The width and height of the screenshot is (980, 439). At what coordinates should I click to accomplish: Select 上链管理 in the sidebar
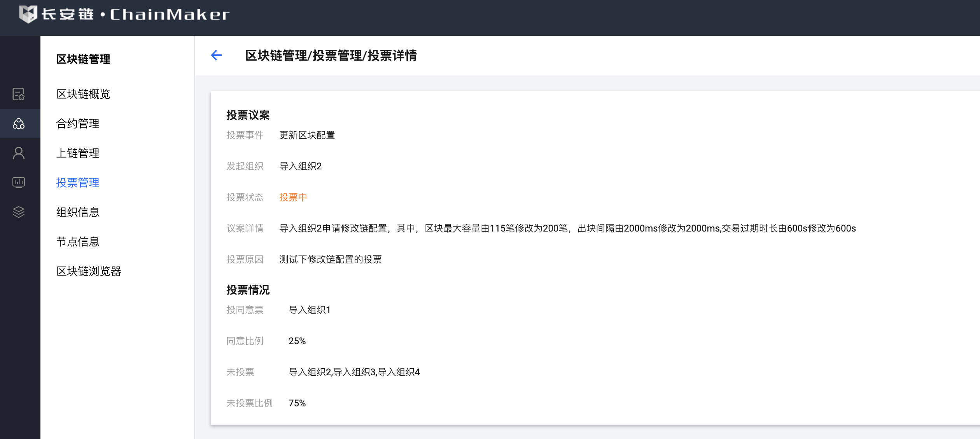(78, 153)
